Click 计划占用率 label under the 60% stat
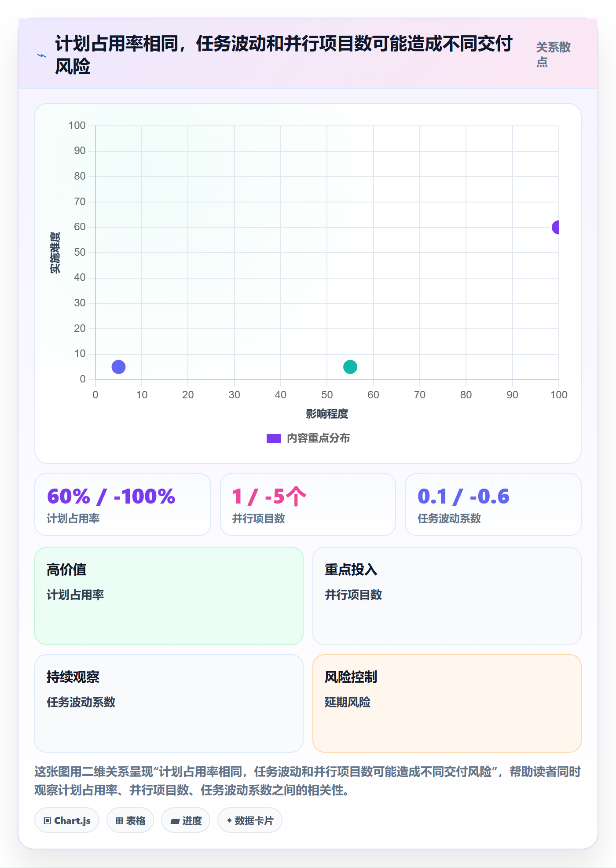Image resolution: width=616 pixels, height=868 pixels. [73, 519]
